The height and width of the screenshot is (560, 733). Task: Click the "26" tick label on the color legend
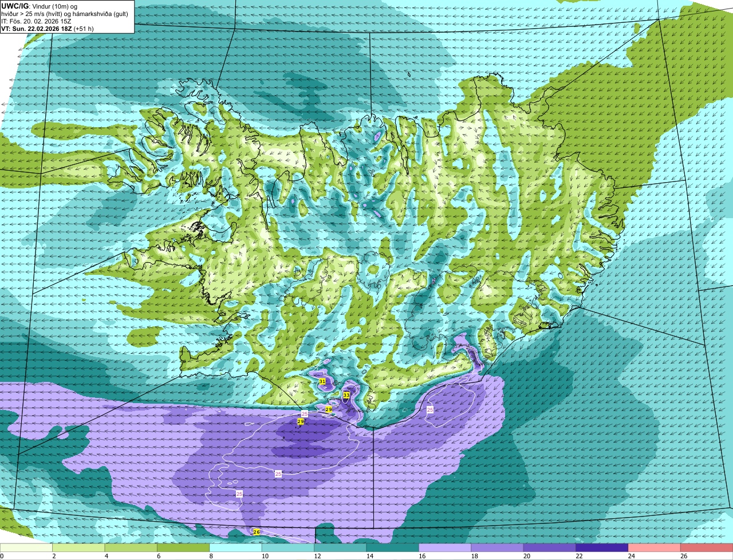pyautogui.click(x=684, y=556)
